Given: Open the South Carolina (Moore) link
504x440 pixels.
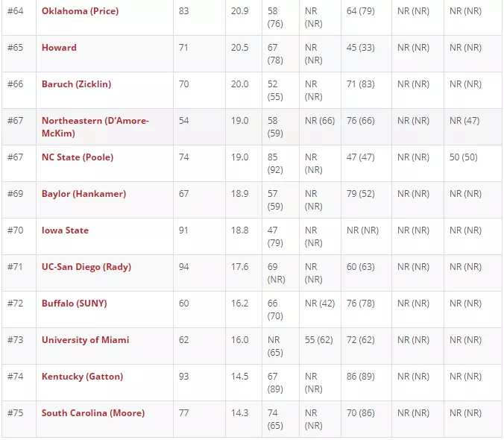Looking at the screenshot, I should pyautogui.click(x=93, y=413).
